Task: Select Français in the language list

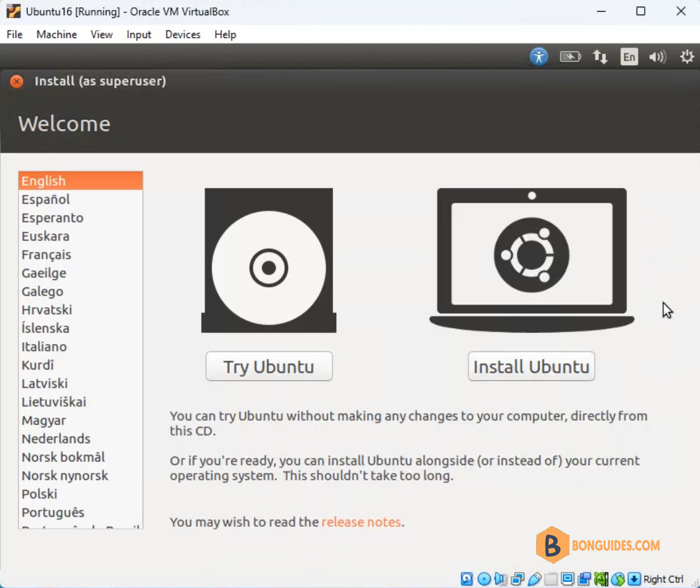Action: tap(81, 255)
